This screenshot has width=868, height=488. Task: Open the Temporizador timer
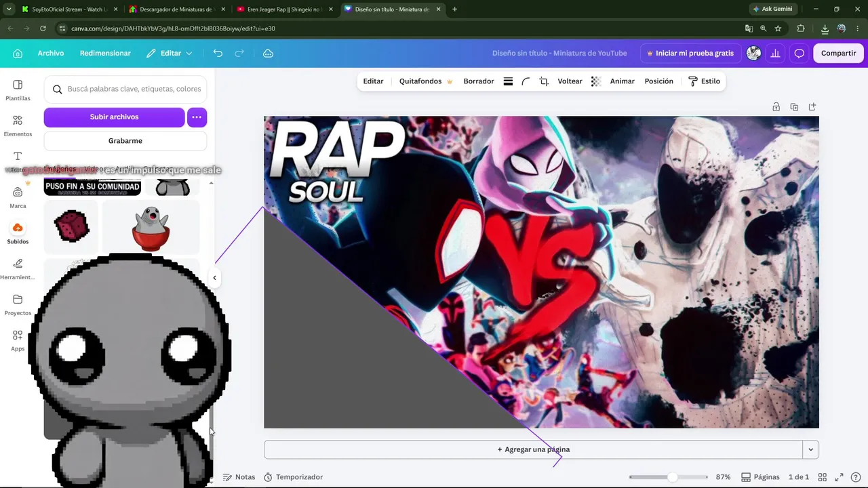[x=293, y=477]
